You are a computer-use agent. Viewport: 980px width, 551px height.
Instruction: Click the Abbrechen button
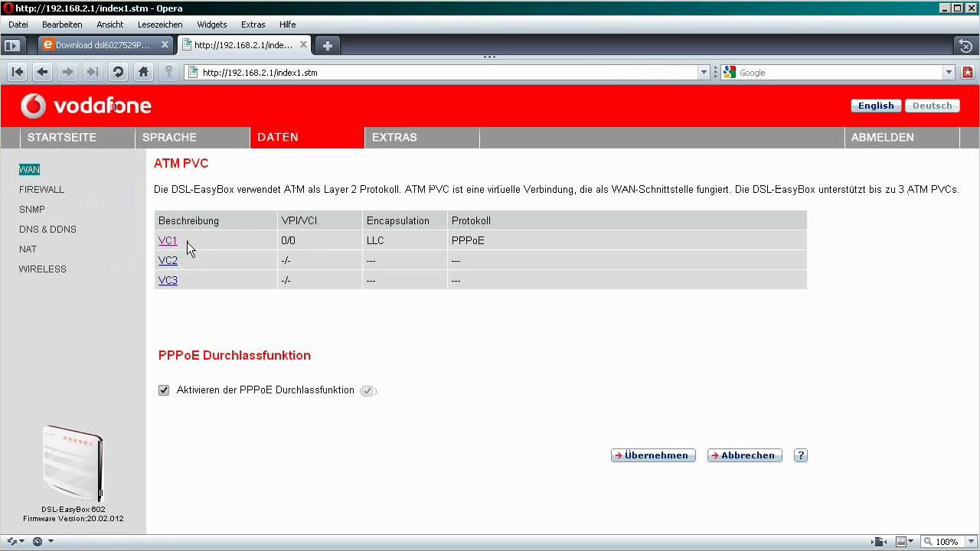[745, 455]
